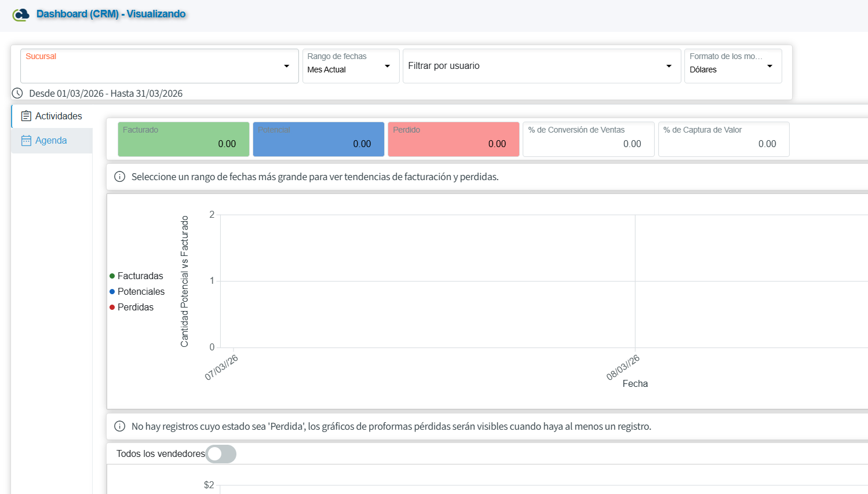
Task: Open the Filtrar por usuario dropdown
Action: 541,66
